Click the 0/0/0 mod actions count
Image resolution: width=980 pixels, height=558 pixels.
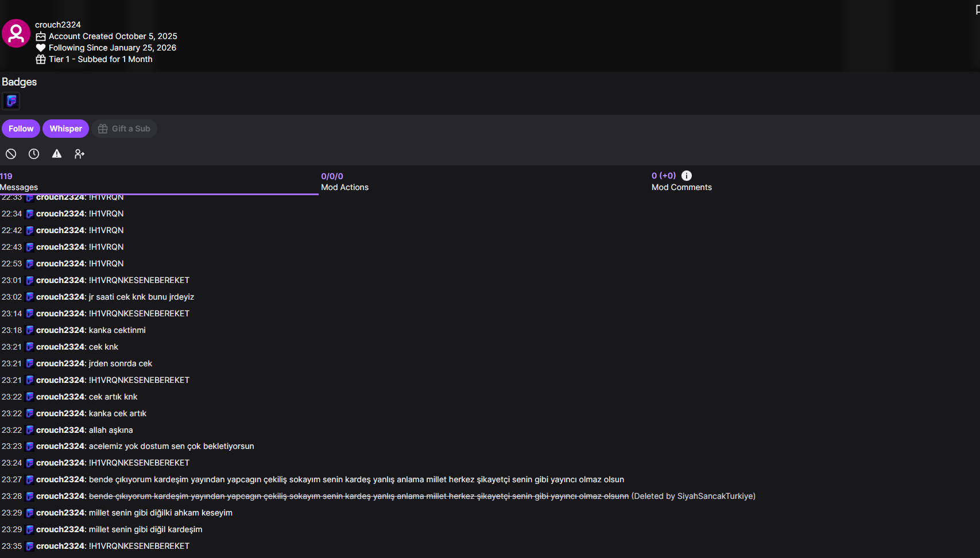pos(332,176)
